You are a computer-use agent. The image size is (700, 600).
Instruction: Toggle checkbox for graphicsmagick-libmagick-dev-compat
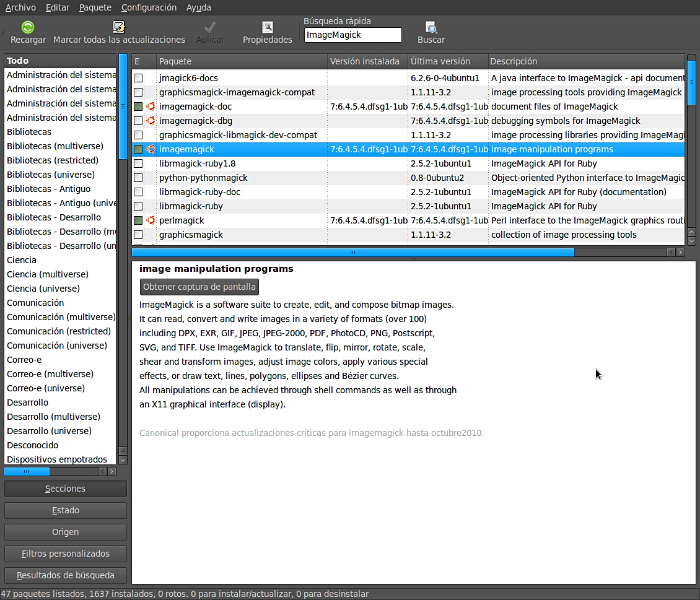pos(138,135)
